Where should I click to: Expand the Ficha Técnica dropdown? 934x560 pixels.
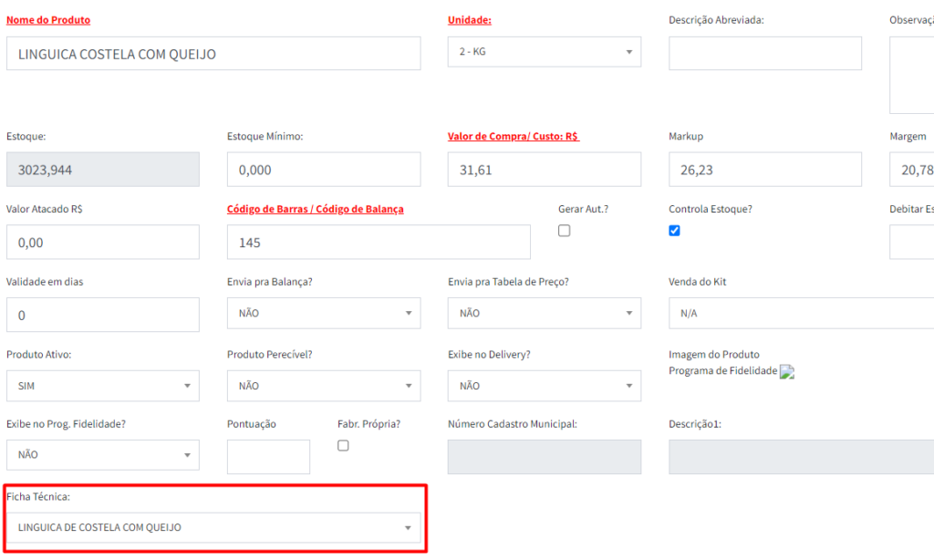coord(213,528)
